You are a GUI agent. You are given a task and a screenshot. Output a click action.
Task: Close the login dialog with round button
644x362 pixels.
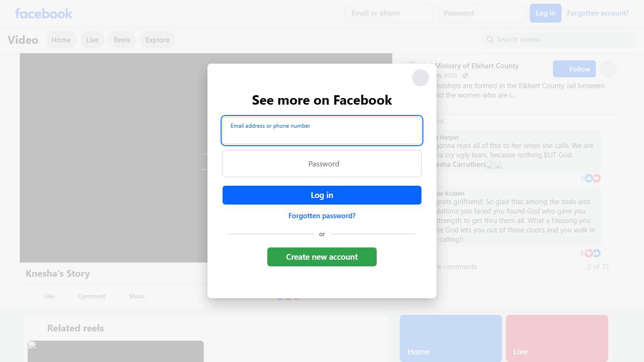pos(420,78)
